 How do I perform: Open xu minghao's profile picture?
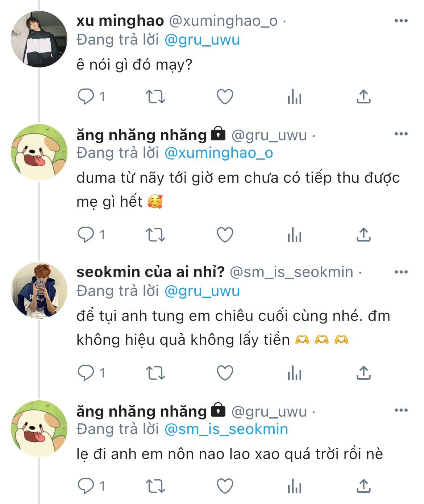point(39,39)
